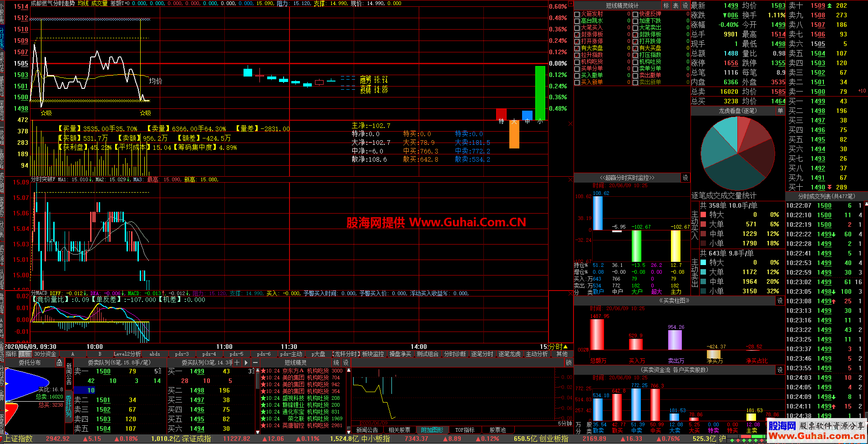
Task: Click the 标 button in 短线精灵统计 header
Action: pyautogui.click(x=666, y=5)
